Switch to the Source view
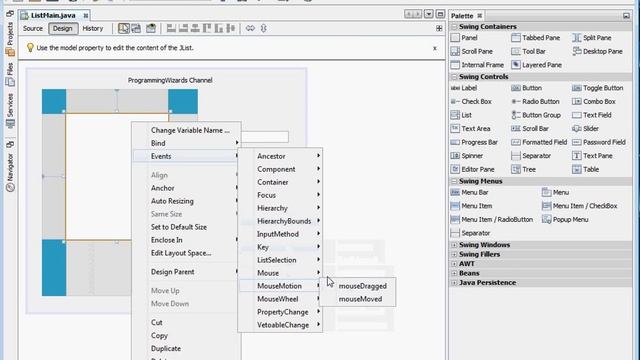 pyautogui.click(x=33, y=29)
